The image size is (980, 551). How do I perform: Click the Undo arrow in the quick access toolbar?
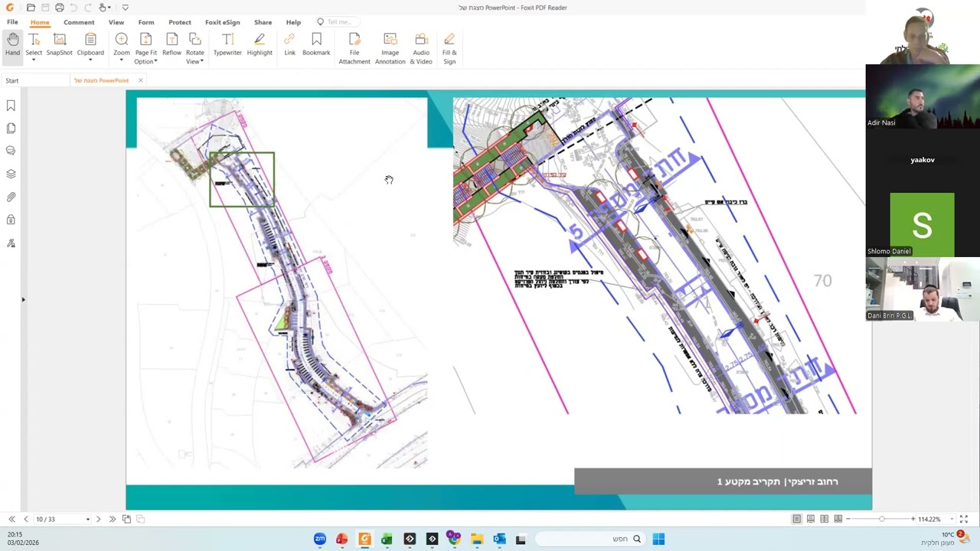74,8
